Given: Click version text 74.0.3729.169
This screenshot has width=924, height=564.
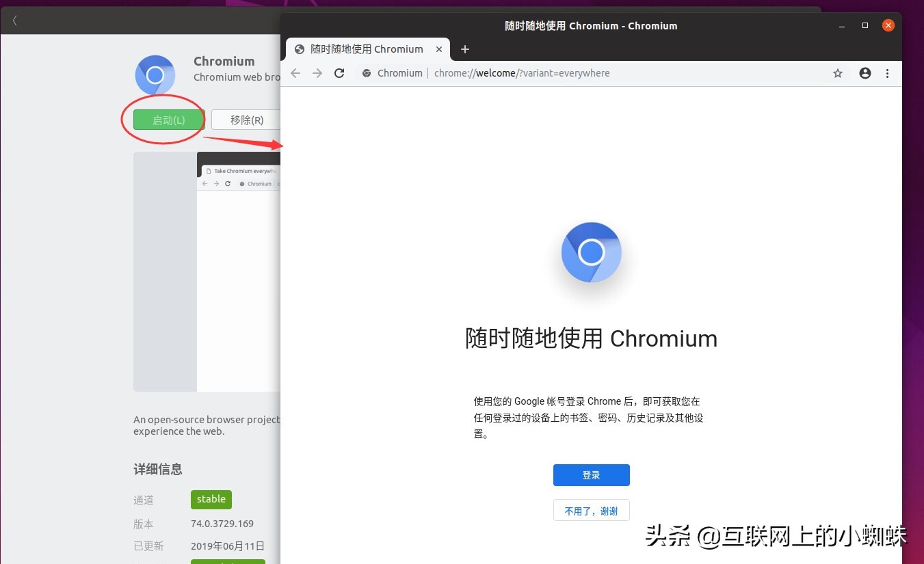Looking at the screenshot, I should (222, 524).
